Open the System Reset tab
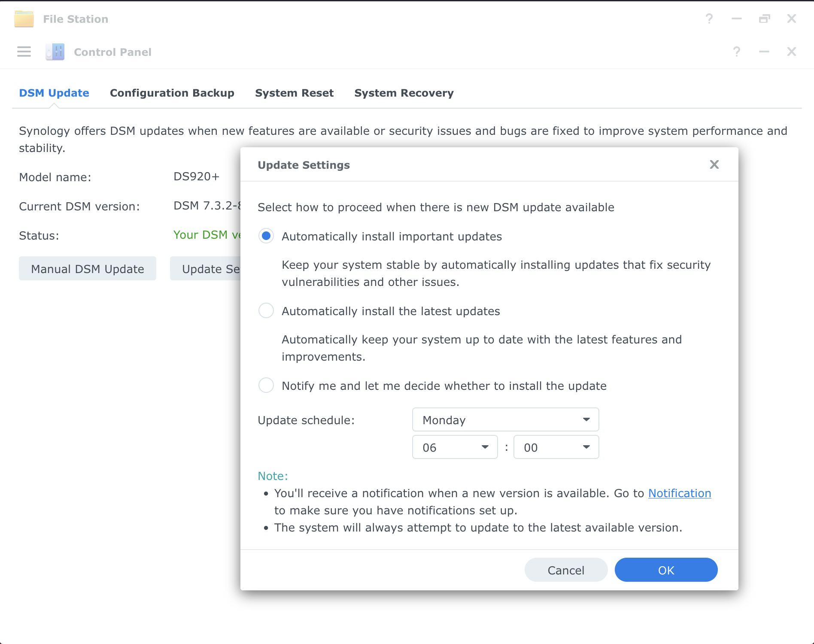The height and width of the screenshot is (644, 814). pos(294,93)
